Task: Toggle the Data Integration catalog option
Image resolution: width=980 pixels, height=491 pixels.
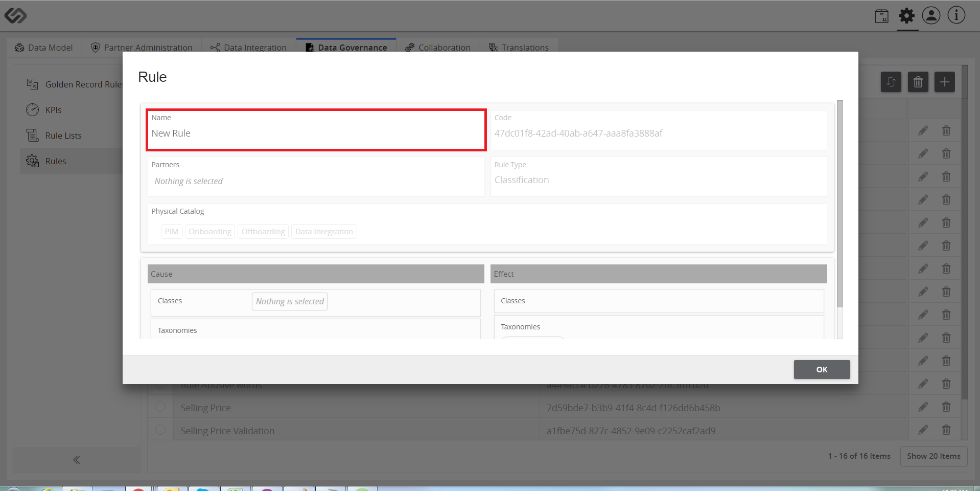Action: 324,232
